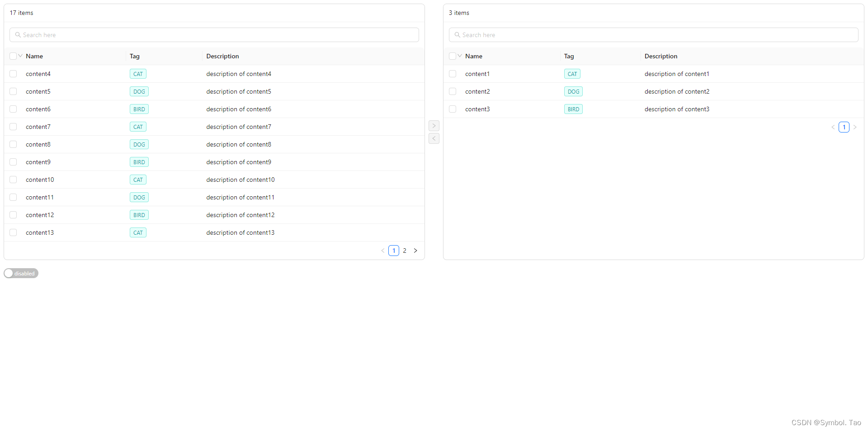
Task: Open the selection dropdown arrow in the right header
Action: (460, 56)
